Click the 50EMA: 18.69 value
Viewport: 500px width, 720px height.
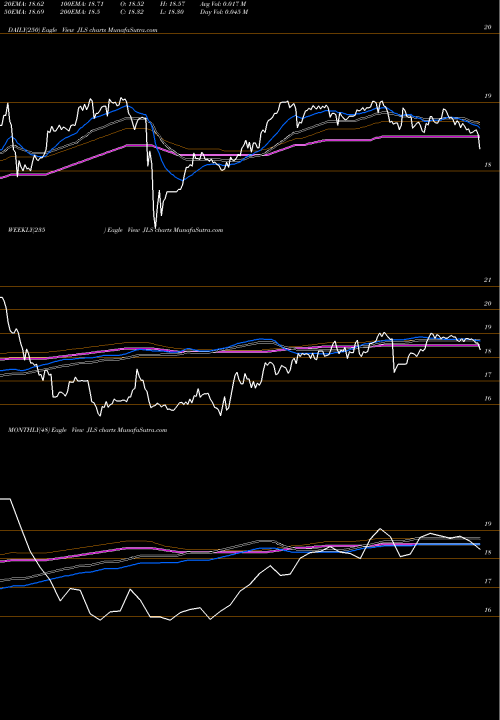pos(23,12)
